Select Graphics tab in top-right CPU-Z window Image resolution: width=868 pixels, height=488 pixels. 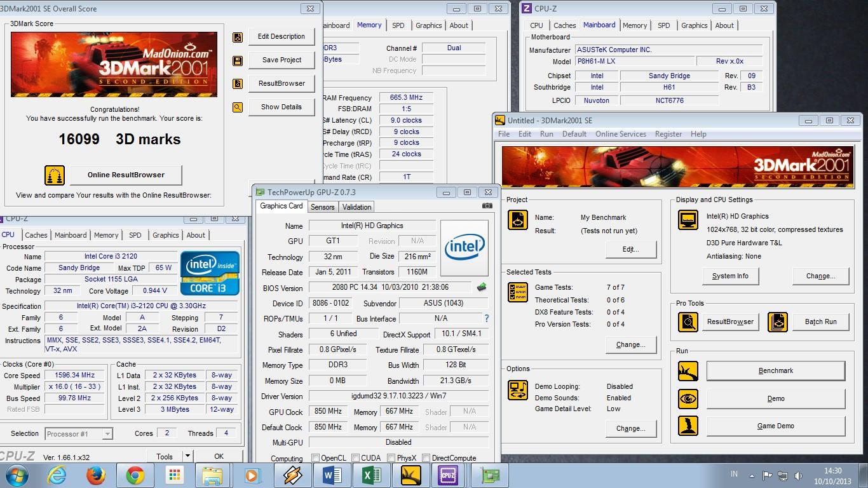[x=694, y=25]
